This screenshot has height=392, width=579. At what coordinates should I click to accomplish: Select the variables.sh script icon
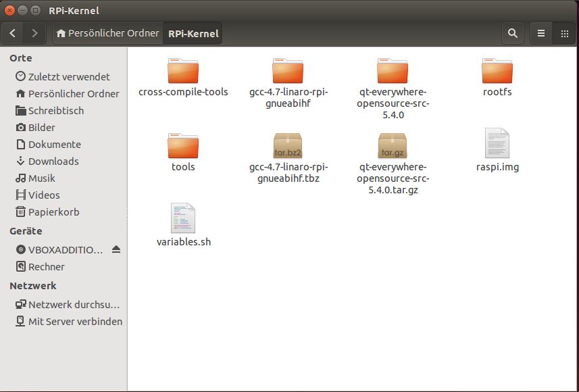pos(183,218)
